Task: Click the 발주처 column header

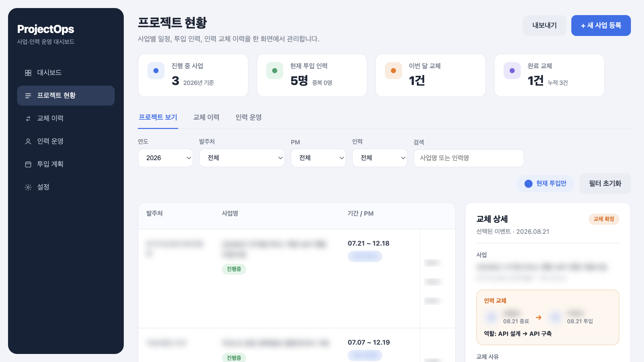Action: (x=154, y=213)
